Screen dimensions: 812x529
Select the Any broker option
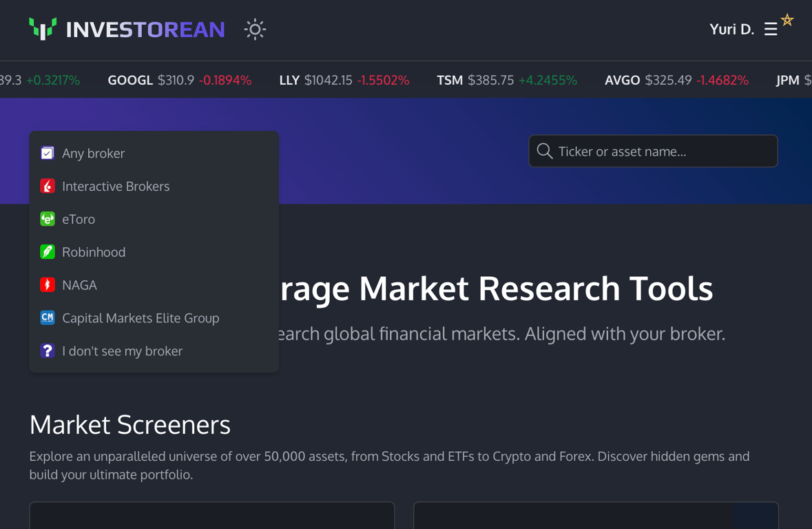click(x=154, y=154)
